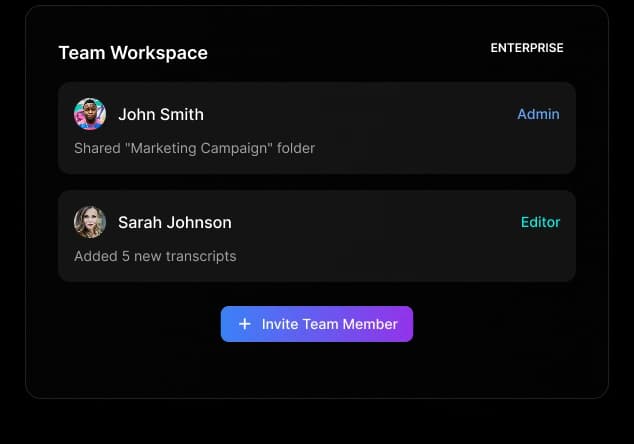This screenshot has width=634, height=444.
Task: Click the Invite Team Member button text
Action: tap(329, 324)
